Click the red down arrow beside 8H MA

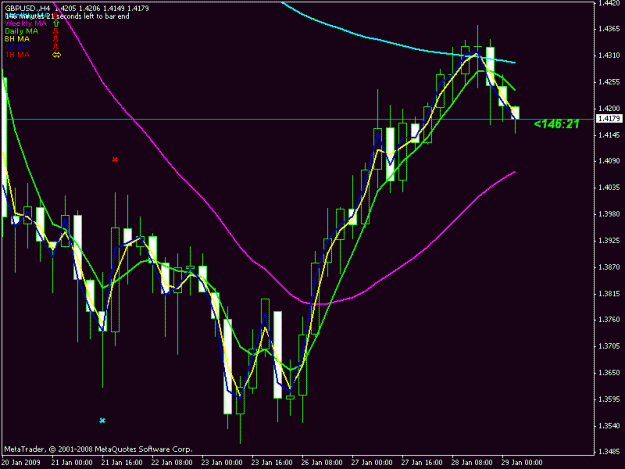pos(56,39)
